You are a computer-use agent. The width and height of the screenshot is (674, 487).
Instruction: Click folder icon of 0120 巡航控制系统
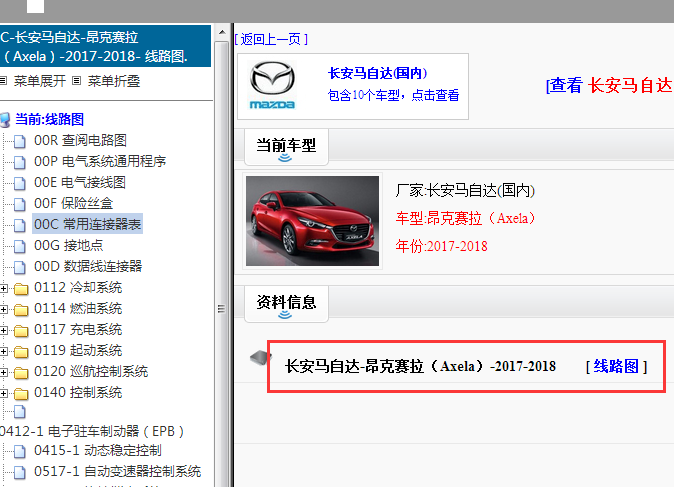(x=21, y=373)
